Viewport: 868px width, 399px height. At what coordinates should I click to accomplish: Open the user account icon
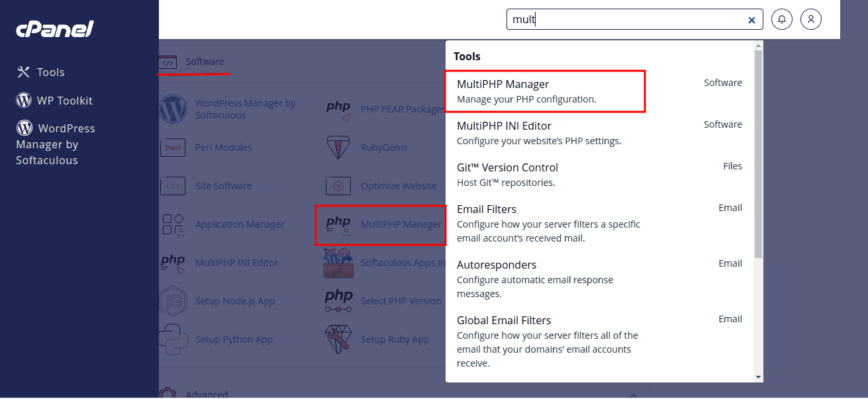[810, 19]
